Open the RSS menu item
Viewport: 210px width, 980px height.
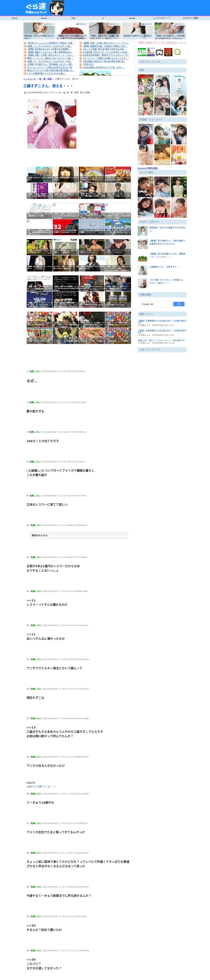[x=73, y=18]
